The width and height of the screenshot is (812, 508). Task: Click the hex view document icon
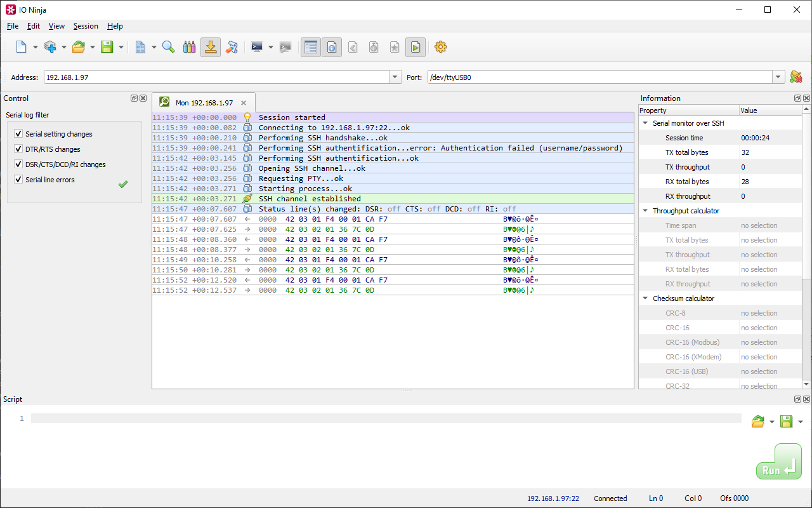pos(141,47)
